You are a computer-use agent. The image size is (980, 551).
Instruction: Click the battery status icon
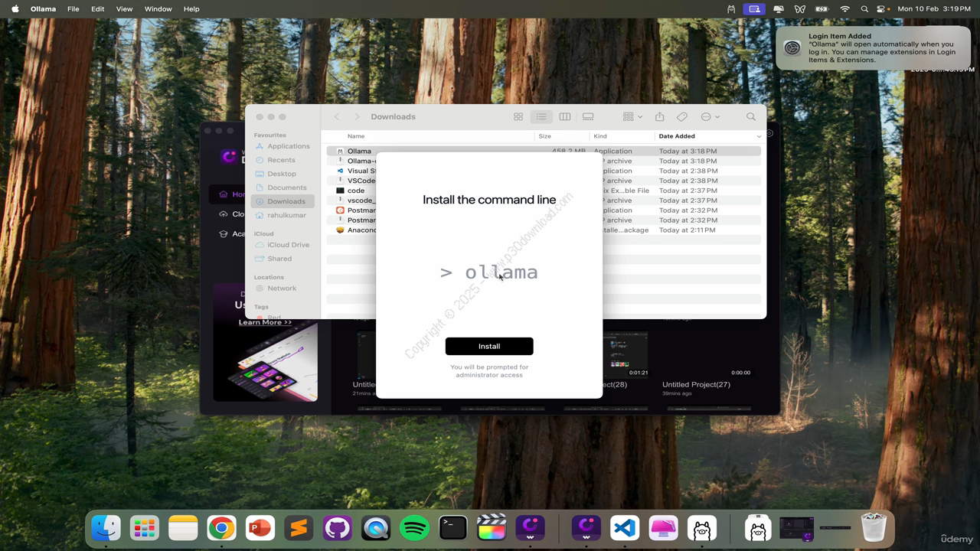[822, 8]
